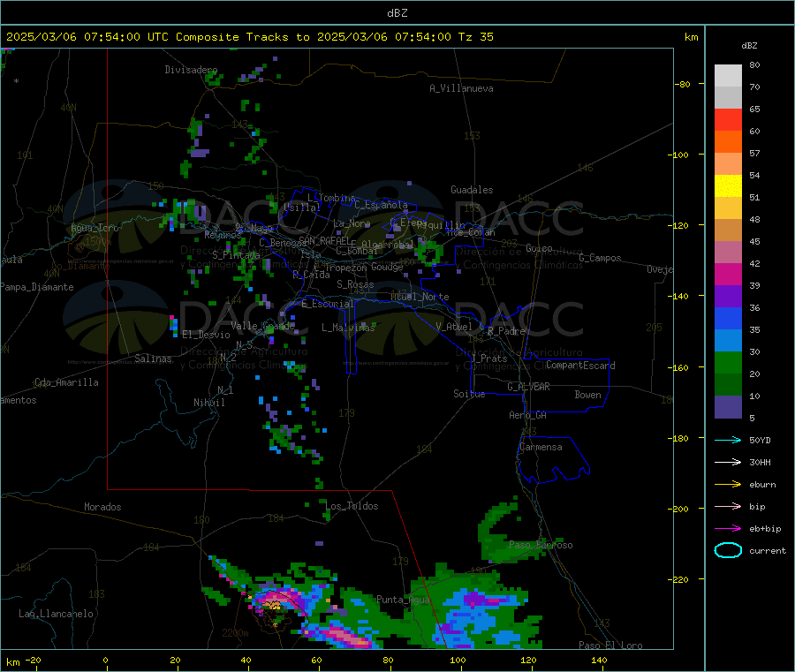Click the 'G_ALVEAR' map label

tap(528, 387)
